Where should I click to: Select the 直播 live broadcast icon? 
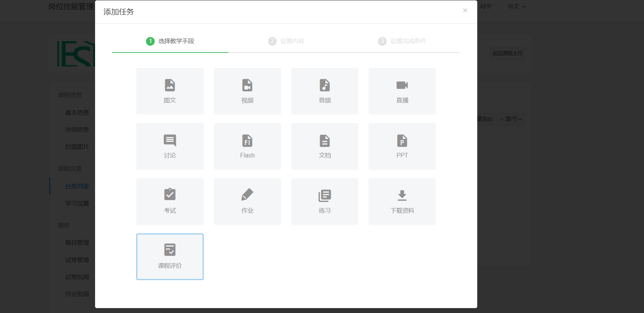pyautogui.click(x=402, y=91)
